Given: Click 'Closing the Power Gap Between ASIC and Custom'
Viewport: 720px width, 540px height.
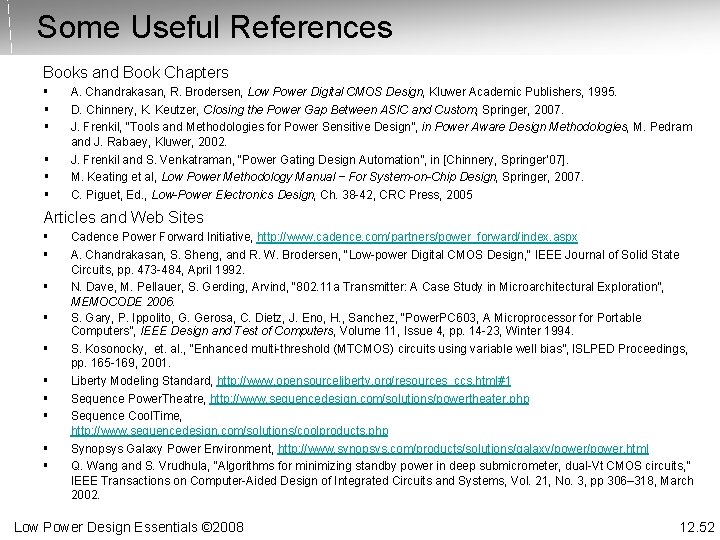Looking at the screenshot, I should [340, 110].
